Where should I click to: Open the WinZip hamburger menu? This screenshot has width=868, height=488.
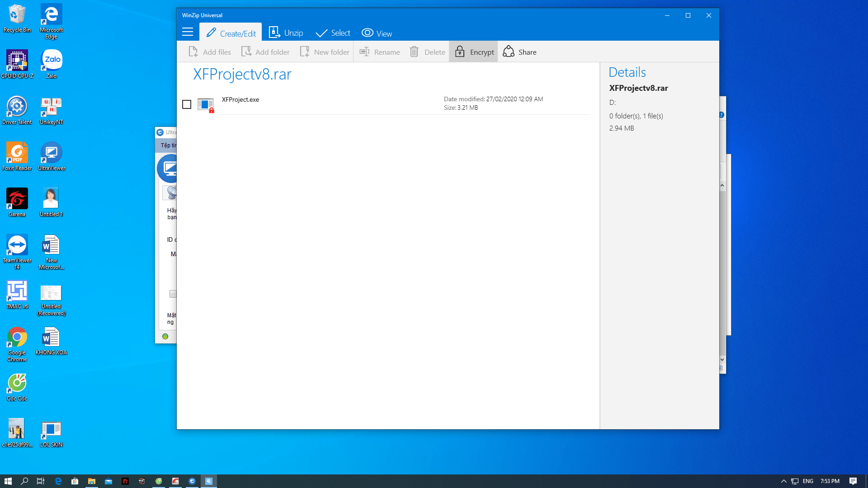pyautogui.click(x=188, y=32)
